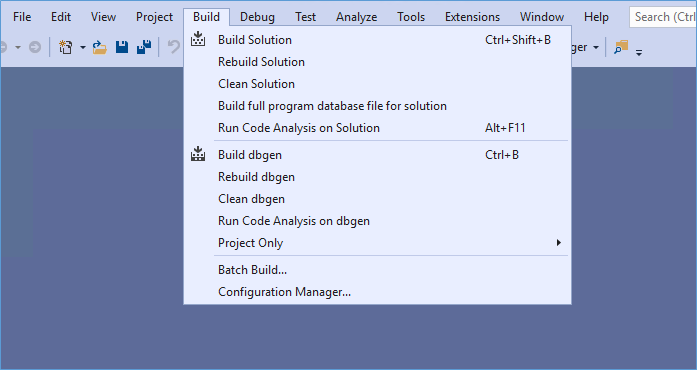Click the Undo arrow icon
Screen dimensions: 697x370
174,47
